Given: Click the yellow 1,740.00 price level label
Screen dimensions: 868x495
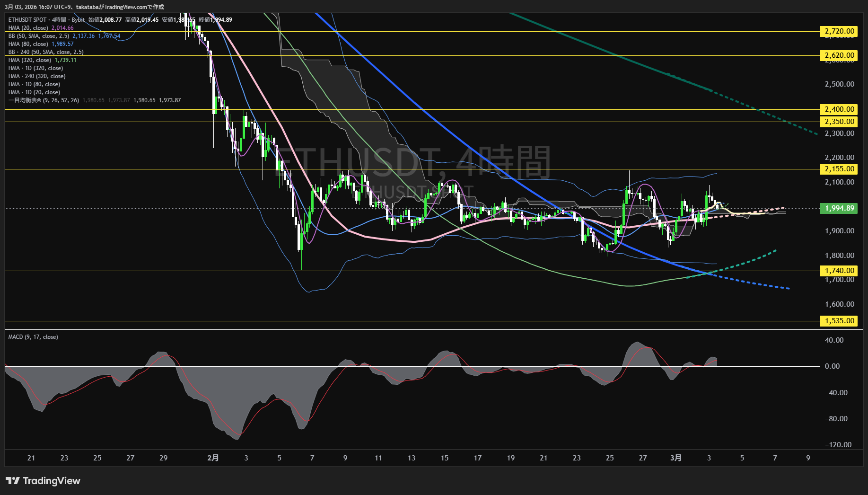Looking at the screenshot, I should [839, 271].
